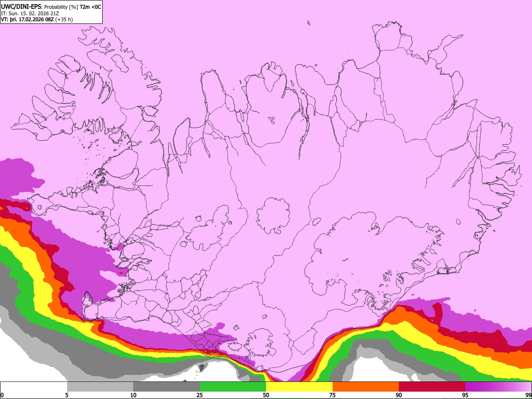
Task: Click the 'IT: Sun. 15. 02. 2026 21Z' line
Action: [x=30, y=13]
